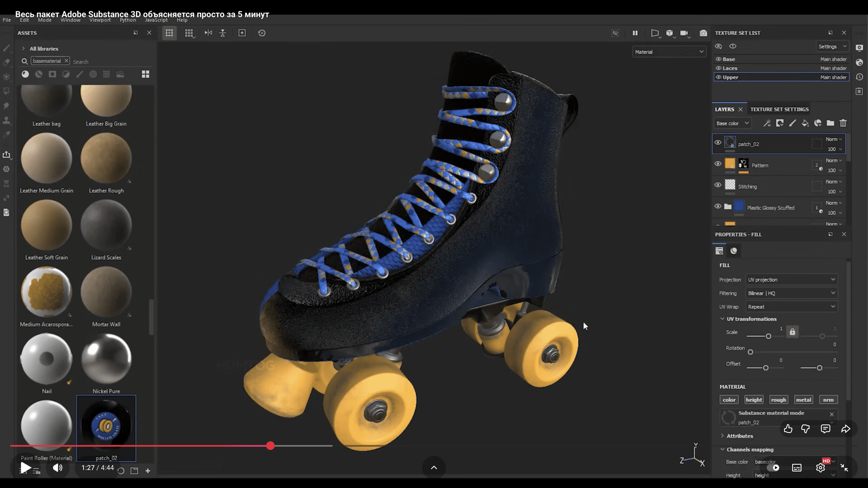
Task: Open the Viewport menu
Action: [100, 20]
